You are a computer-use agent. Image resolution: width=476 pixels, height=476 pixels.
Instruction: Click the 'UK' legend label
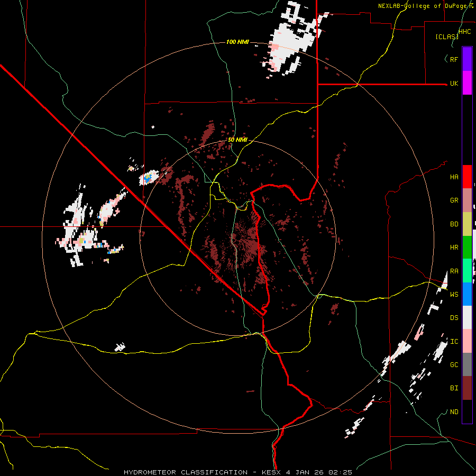pyautogui.click(x=454, y=83)
